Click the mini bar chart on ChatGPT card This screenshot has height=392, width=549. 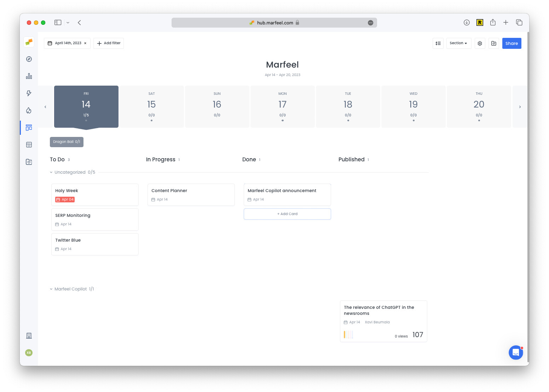coord(348,334)
